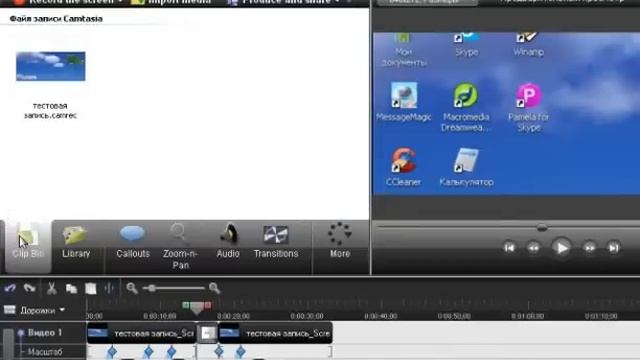Paste with the clipboard icon
640x360 pixels.
[91, 289]
